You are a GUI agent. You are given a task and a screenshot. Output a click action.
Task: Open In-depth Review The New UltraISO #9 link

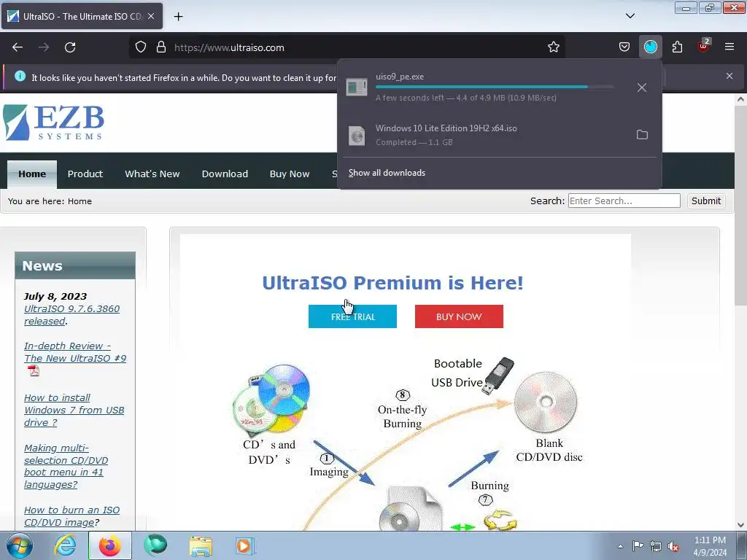pyautogui.click(x=75, y=352)
